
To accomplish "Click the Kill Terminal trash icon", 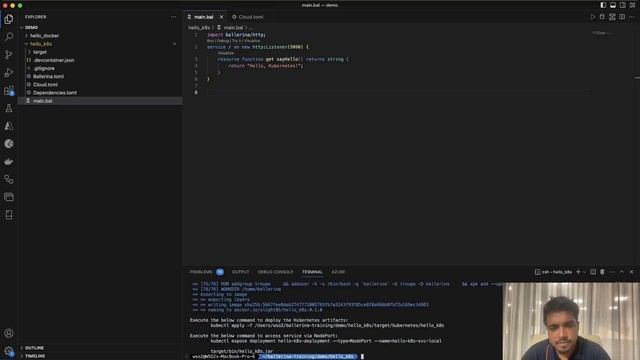I will coord(602,272).
